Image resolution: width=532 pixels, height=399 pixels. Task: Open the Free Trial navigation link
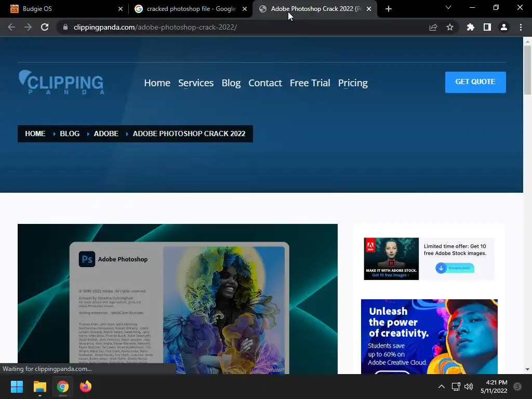310,83
